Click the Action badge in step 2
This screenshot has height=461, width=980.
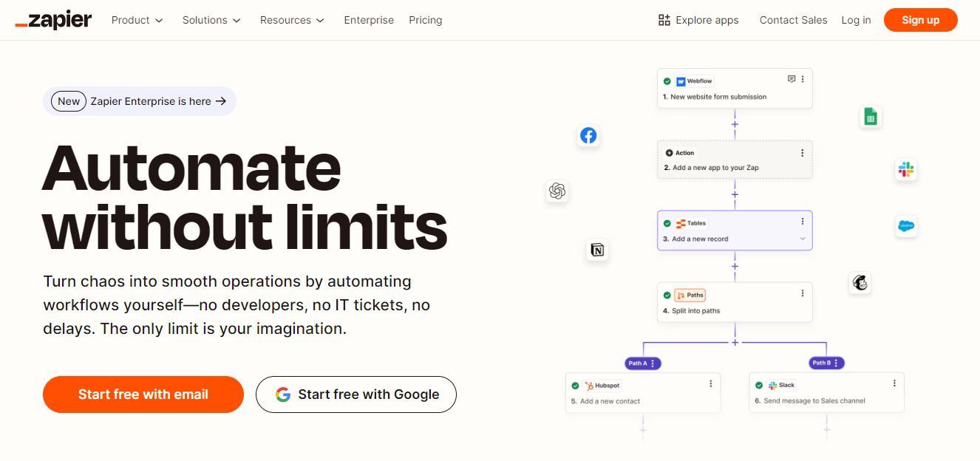point(680,153)
